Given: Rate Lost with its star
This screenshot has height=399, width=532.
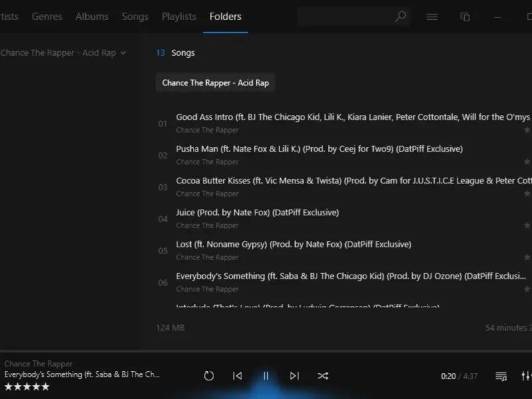Looking at the screenshot, I should tap(527, 257).
